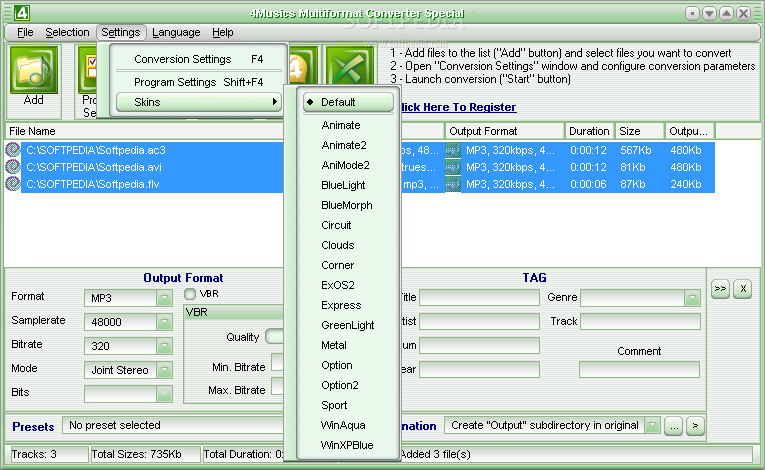Open the Format dropdown showing MP3
The width and height of the screenshot is (765, 470).
(x=164, y=298)
